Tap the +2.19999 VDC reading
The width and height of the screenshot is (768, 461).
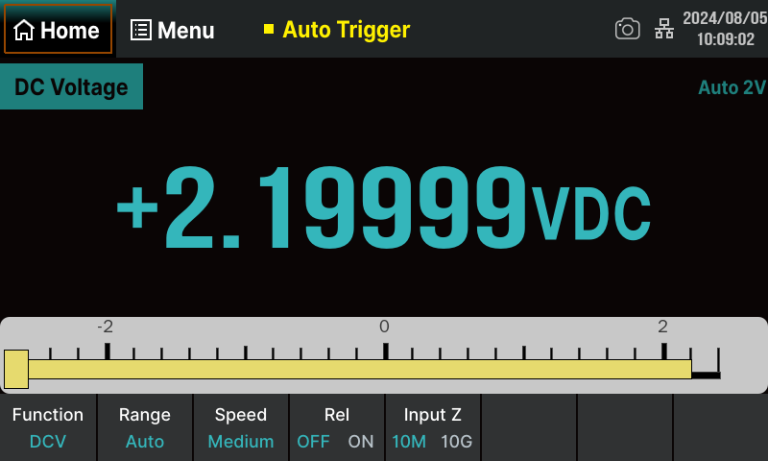point(384,210)
